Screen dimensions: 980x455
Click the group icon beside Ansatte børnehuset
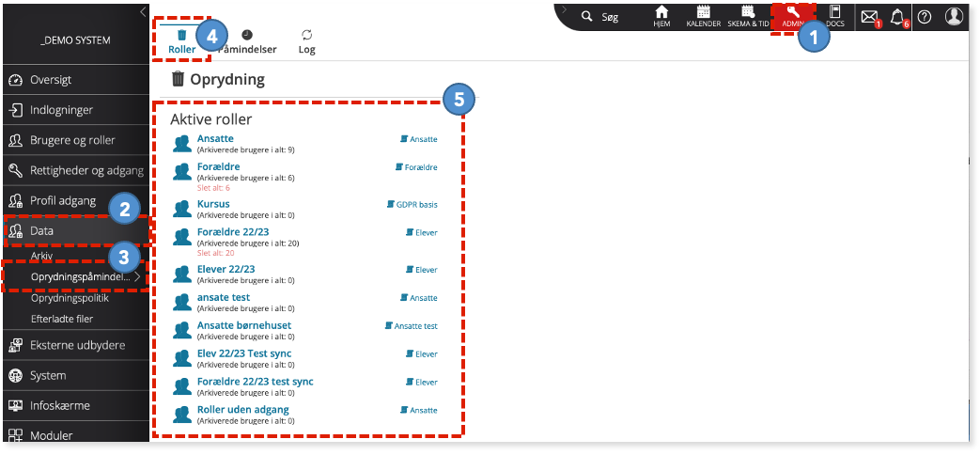[182, 331]
